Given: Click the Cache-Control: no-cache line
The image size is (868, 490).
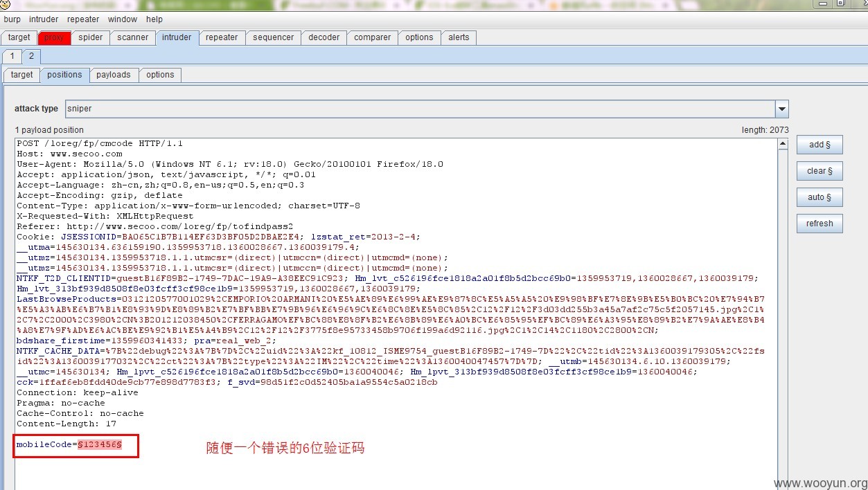Looking at the screenshot, I should (x=80, y=413).
